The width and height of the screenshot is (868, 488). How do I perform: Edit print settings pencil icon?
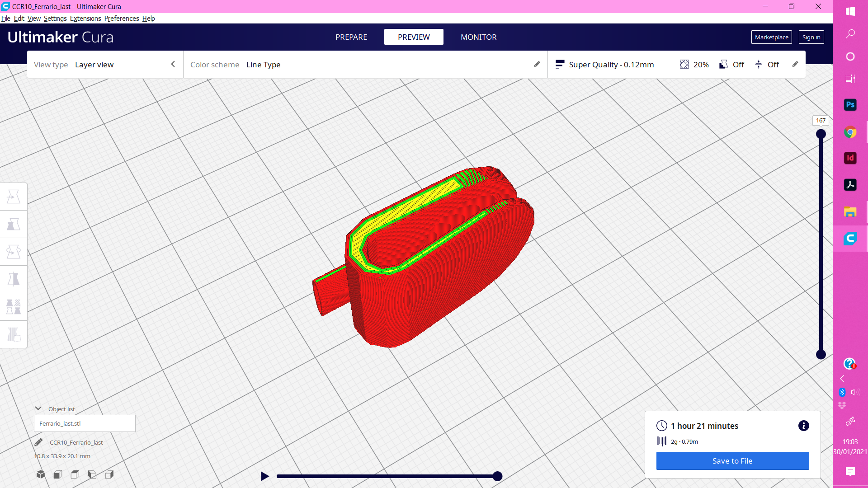[x=795, y=64]
